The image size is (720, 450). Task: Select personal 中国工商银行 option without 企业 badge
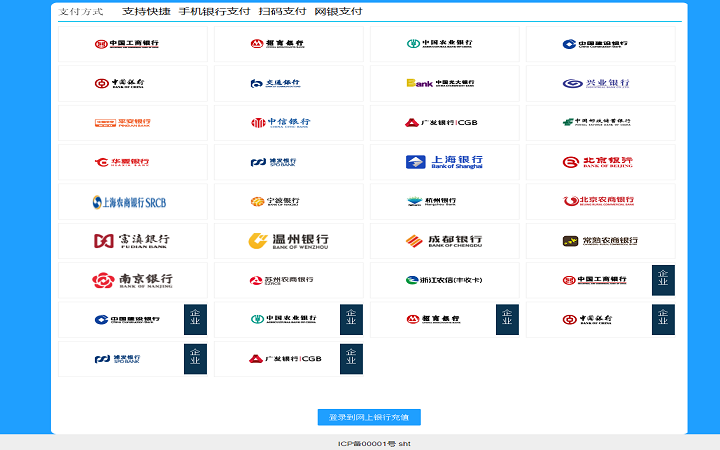133,44
